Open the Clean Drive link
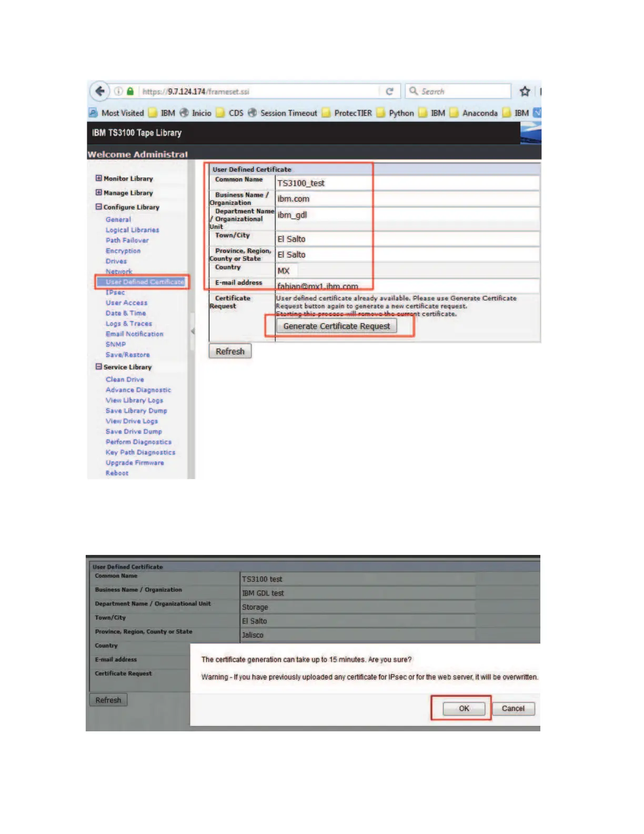The width and height of the screenshot is (644, 834). pos(125,380)
